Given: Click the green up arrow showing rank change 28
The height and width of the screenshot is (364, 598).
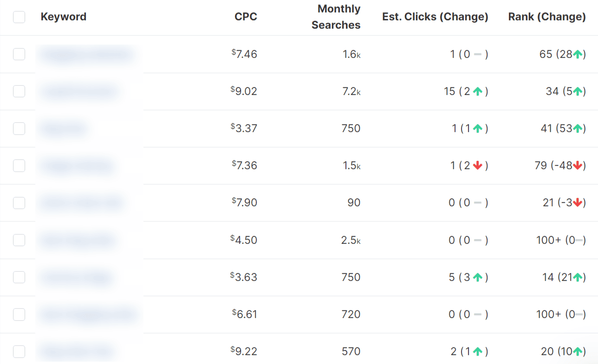Looking at the screenshot, I should coord(578,54).
